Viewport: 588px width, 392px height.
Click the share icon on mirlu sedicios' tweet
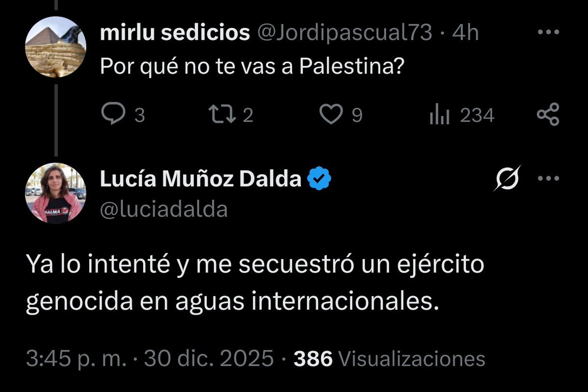coord(548,115)
